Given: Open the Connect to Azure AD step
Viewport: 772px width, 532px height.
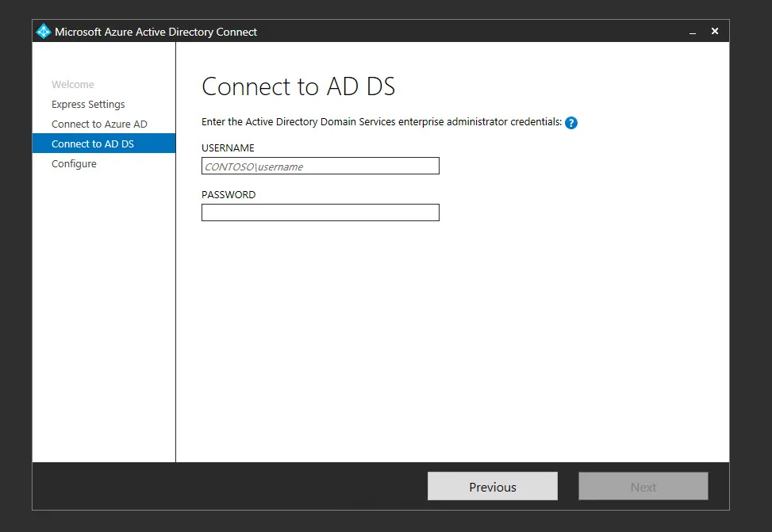Looking at the screenshot, I should [x=99, y=124].
